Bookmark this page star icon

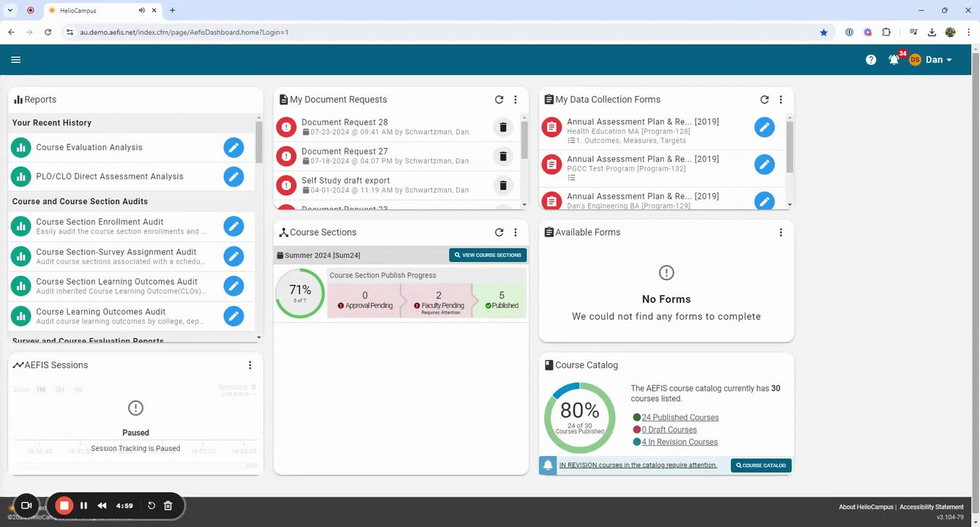tap(823, 32)
